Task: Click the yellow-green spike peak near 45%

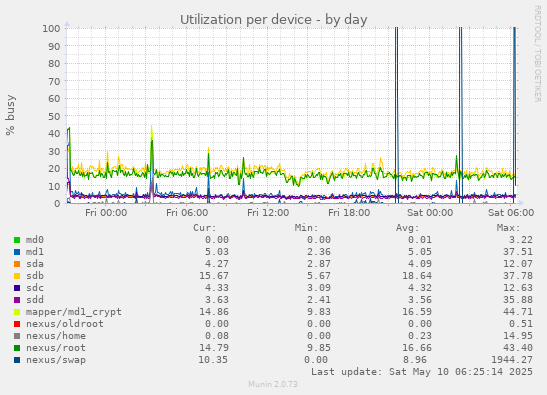Action: click(x=151, y=126)
